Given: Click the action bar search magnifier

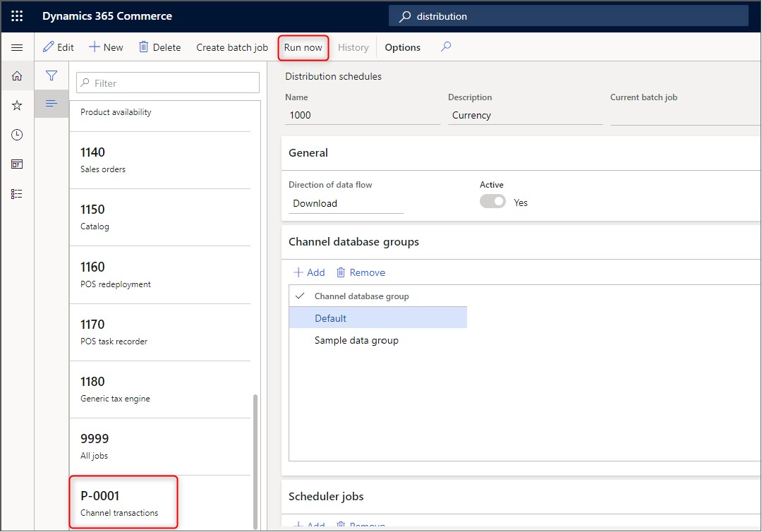Looking at the screenshot, I should 446,47.
